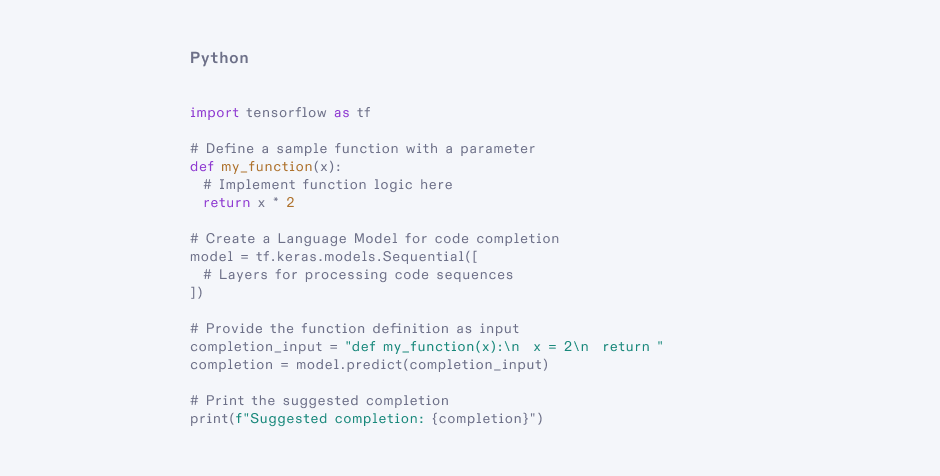940x476 pixels.
Task: Click the comment 'Print the suggested completion'
Action: [x=319, y=401]
